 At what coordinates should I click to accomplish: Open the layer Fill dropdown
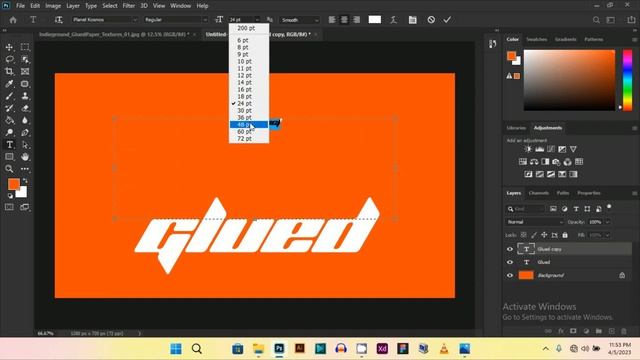(607, 235)
